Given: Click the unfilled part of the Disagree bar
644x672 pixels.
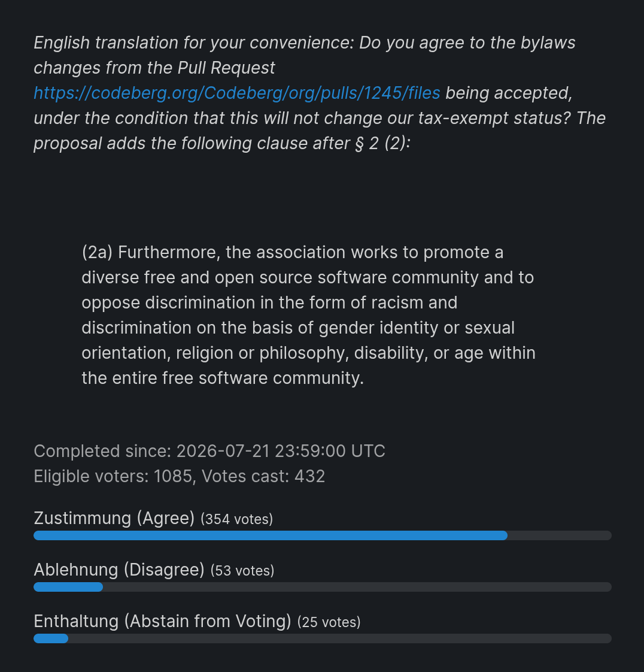Looking at the screenshot, I should coord(357,587).
